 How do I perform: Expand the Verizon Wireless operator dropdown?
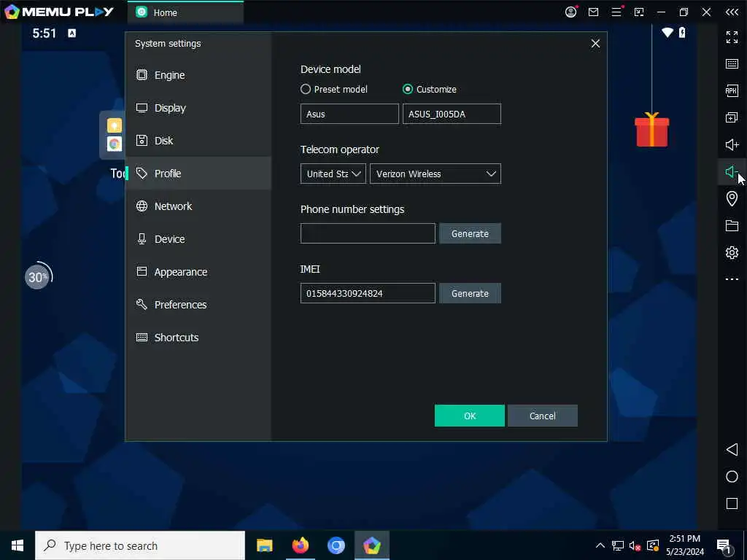pyautogui.click(x=436, y=174)
